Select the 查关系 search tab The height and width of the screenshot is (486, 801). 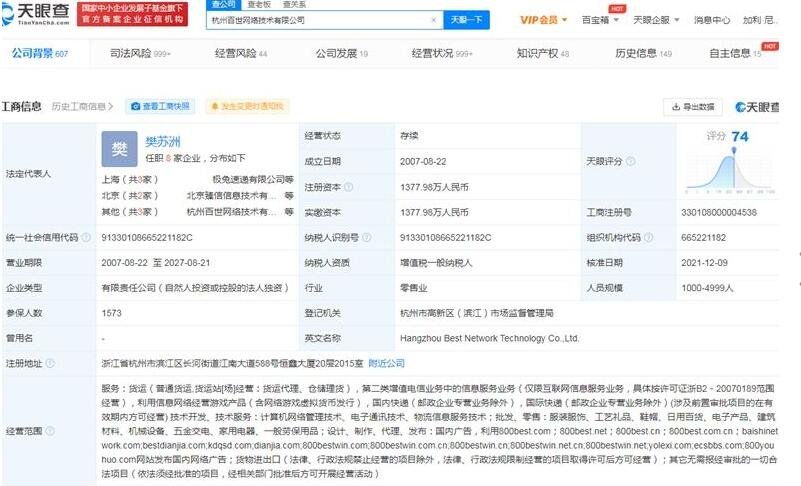[294, 4]
